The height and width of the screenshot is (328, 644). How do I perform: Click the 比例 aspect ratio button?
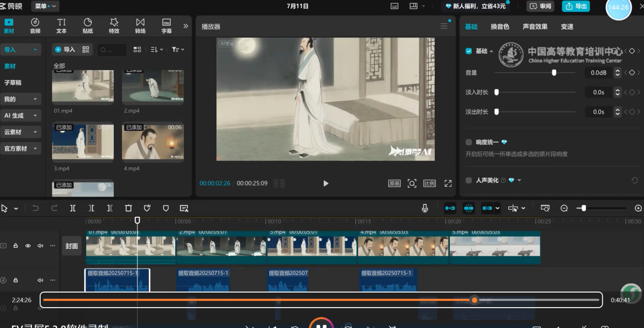point(430,183)
